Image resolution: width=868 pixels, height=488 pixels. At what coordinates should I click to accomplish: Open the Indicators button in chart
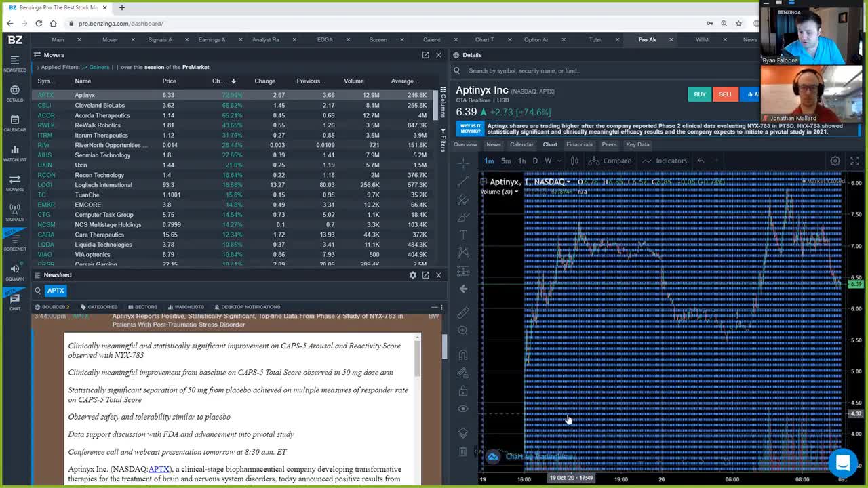[665, 161]
